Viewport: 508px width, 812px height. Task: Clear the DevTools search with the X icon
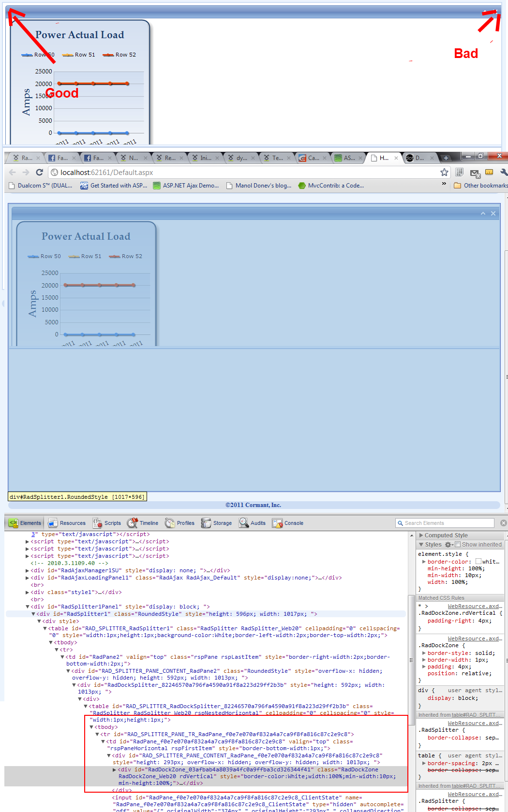504,523
